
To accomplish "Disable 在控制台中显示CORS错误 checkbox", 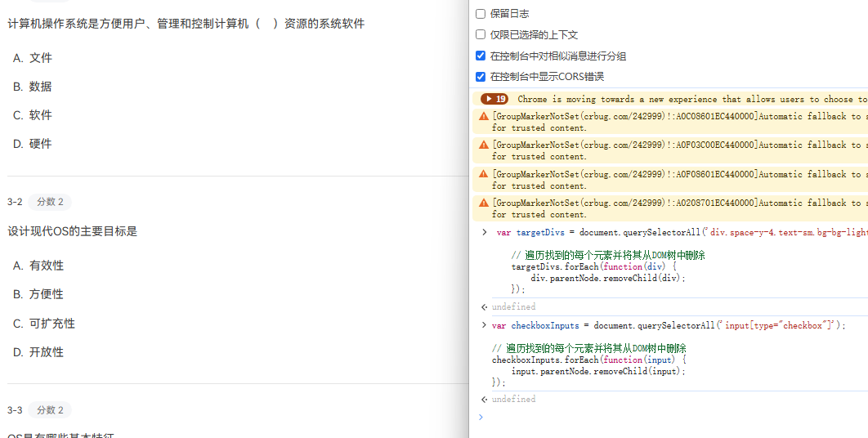I will pyautogui.click(x=481, y=77).
